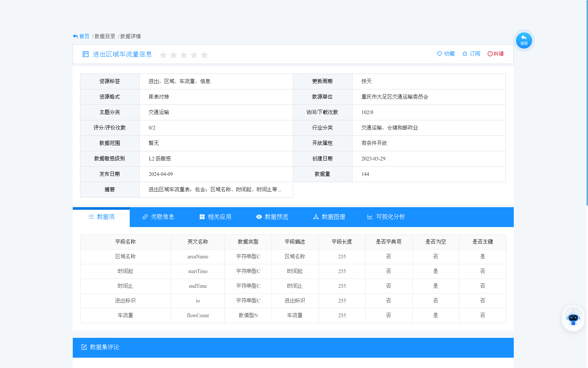588x368 pixels.
Task: Open the chatbot assistant in bottom right corner
Action: click(x=573, y=318)
